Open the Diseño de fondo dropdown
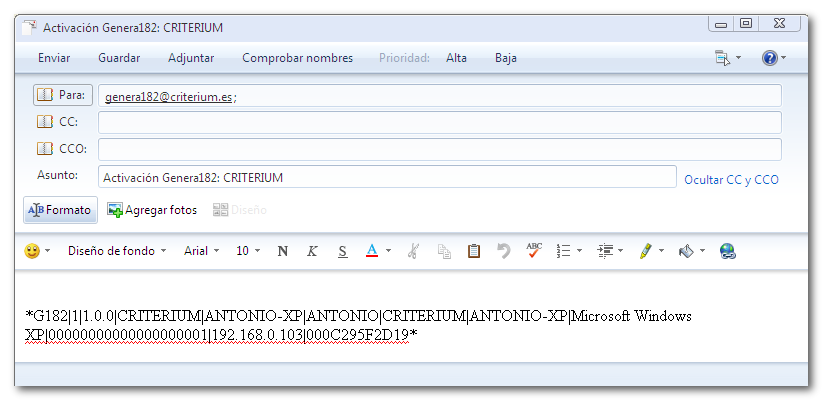 117,251
